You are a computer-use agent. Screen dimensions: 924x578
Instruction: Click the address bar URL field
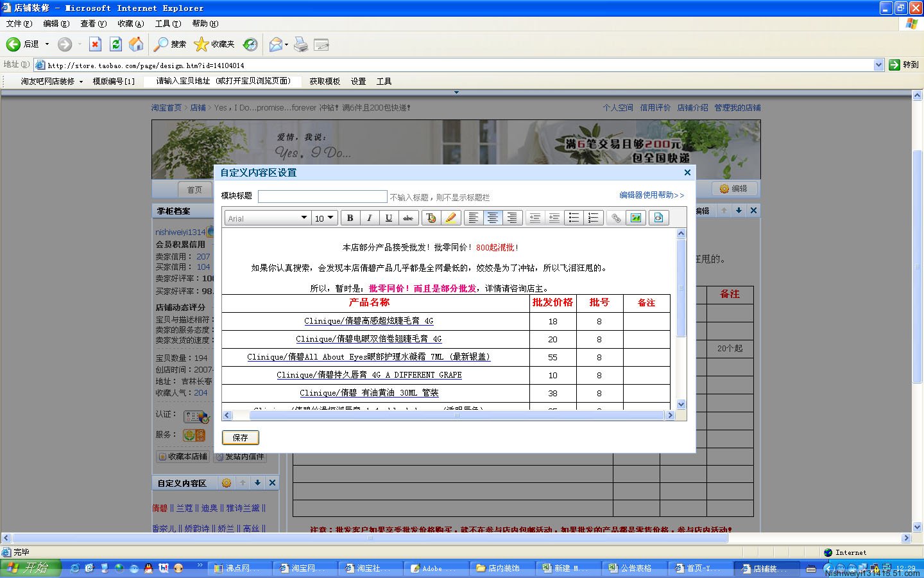(x=460, y=65)
